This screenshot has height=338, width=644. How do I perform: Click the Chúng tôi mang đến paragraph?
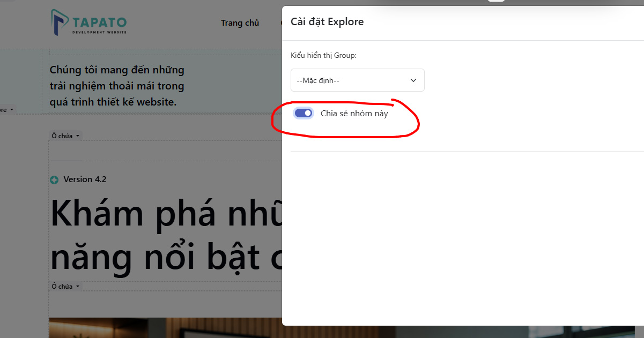click(x=117, y=86)
